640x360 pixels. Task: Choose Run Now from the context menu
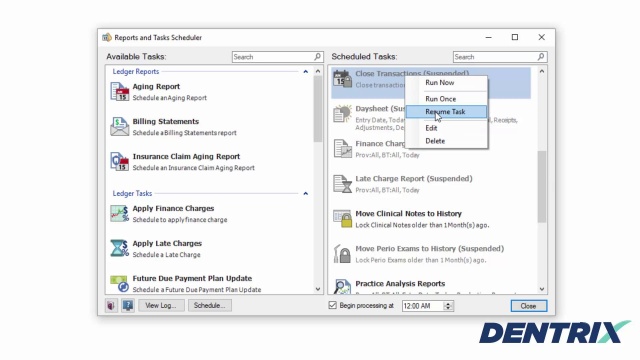pos(440,82)
